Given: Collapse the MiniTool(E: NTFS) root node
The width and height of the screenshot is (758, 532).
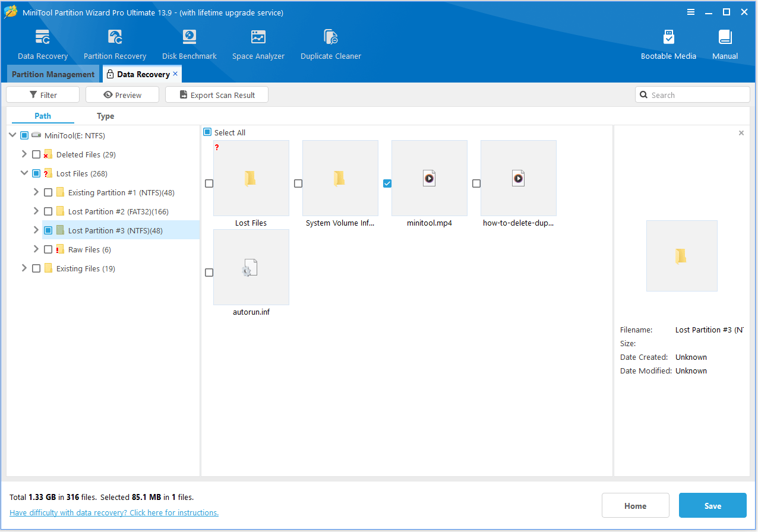Looking at the screenshot, I should click(12, 135).
